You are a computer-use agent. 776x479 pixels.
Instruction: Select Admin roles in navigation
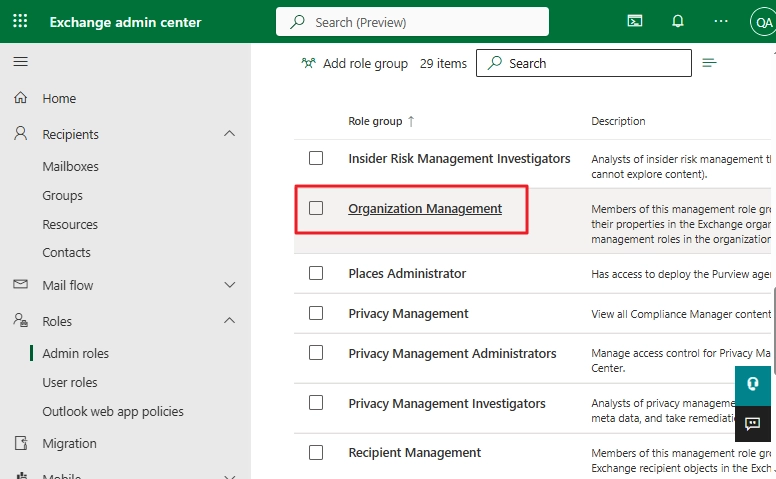coord(75,353)
